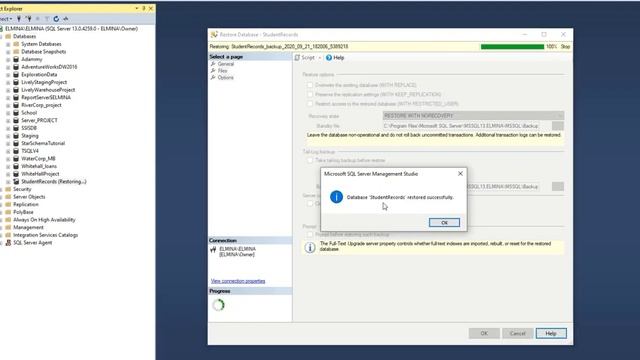Click the WaterCorp_MB database icon
The height and width of the screenshot is (360, 640).
pos(16,158)
